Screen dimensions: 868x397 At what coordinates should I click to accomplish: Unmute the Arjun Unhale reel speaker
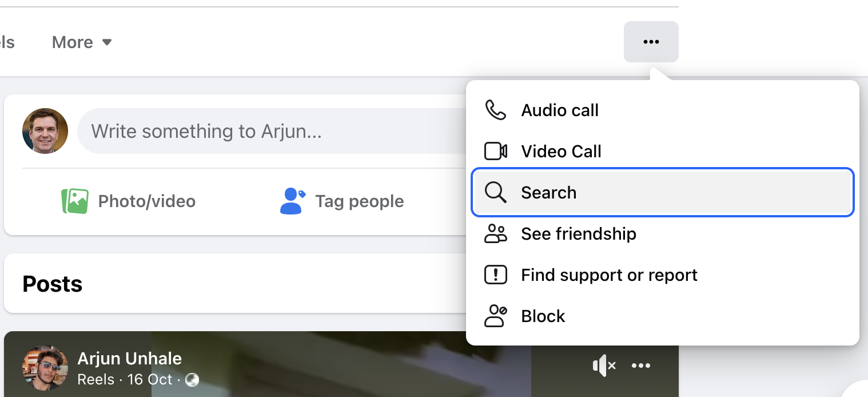click(604, 366)
